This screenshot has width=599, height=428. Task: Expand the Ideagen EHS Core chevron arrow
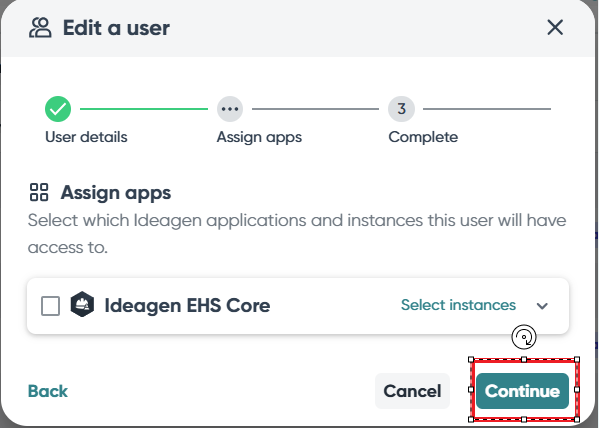click(542, 306)
